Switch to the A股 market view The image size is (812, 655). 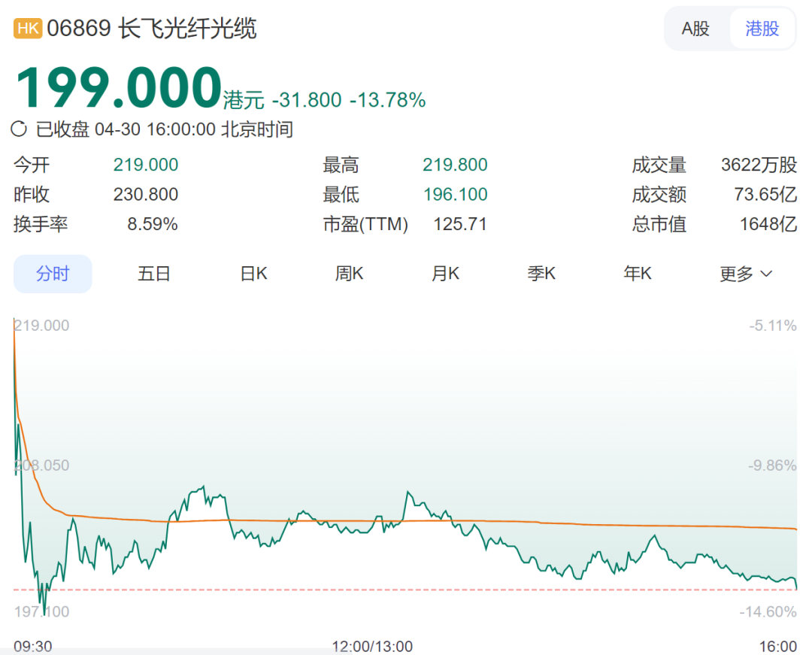pos(695,28)
